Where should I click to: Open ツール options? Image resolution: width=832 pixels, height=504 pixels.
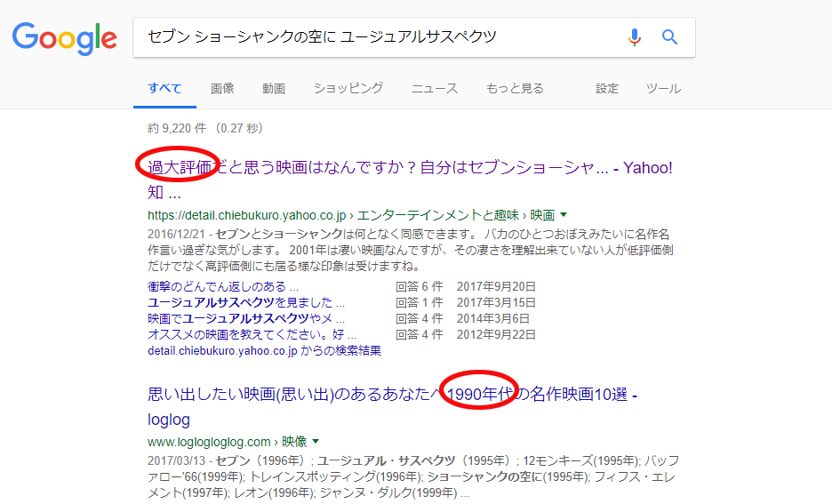(663, 89)
